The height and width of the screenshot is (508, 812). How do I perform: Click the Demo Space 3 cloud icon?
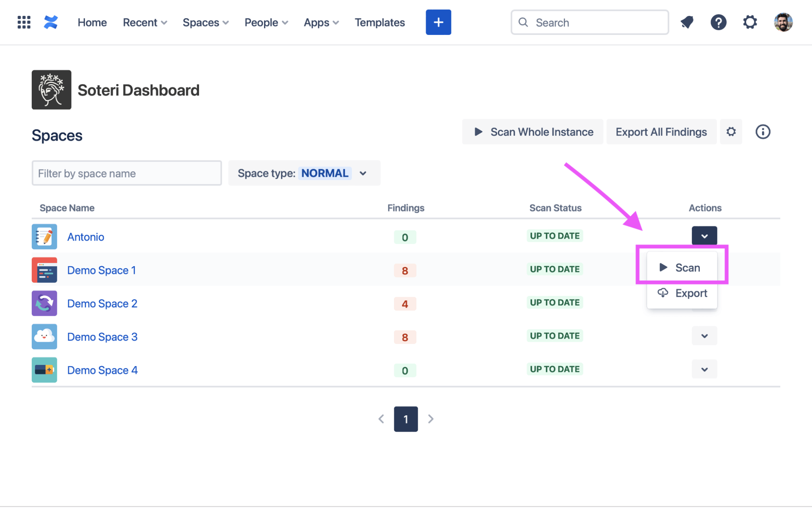click(44, 336)
